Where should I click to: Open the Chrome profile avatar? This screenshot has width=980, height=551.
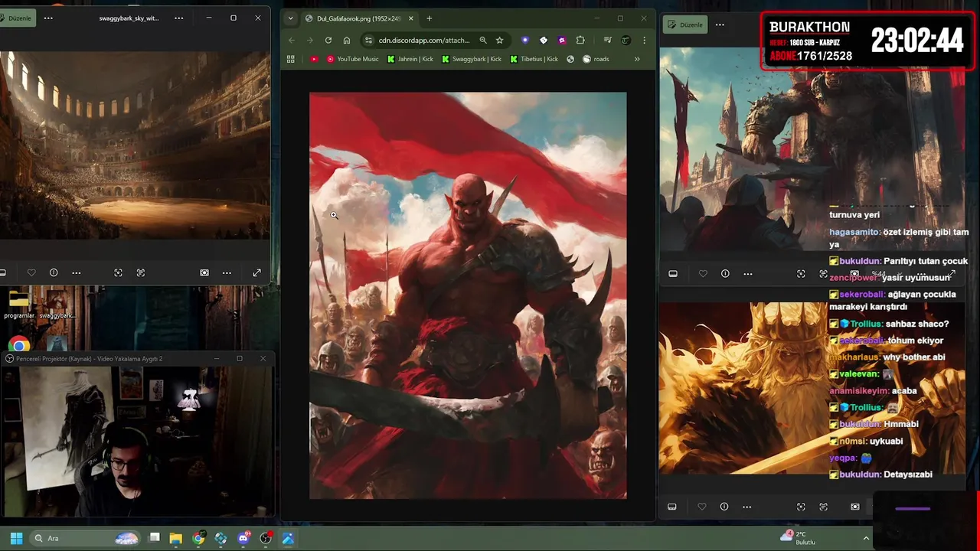(626, 40)
